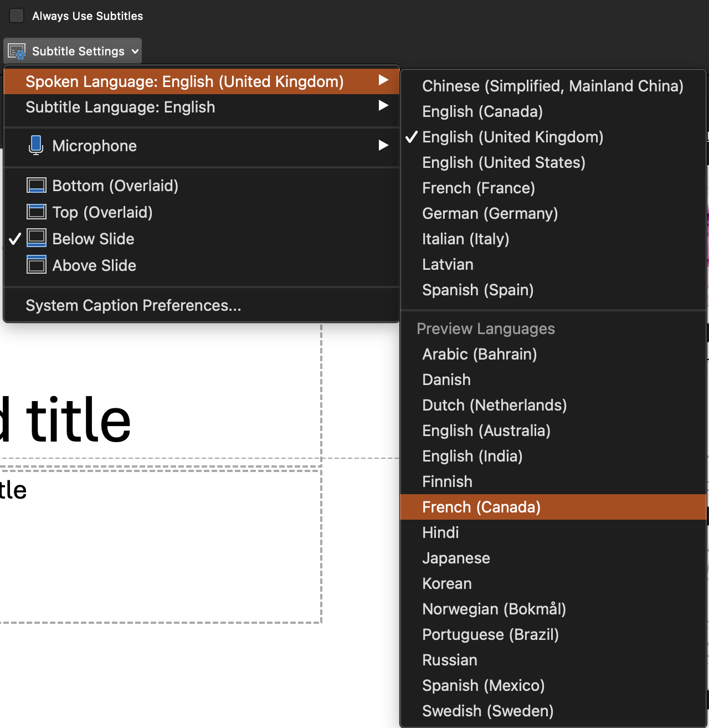This screenshot has width=709, height=728.
Task: Click the Above Slide position icon
Action: pos(37,264)
